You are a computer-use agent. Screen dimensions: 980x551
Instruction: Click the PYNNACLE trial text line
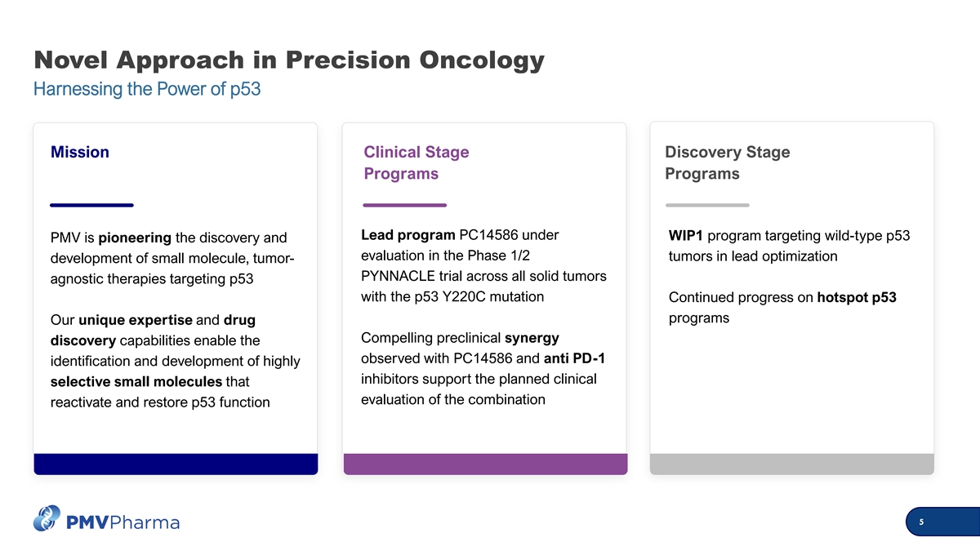[x=483, y=276]
